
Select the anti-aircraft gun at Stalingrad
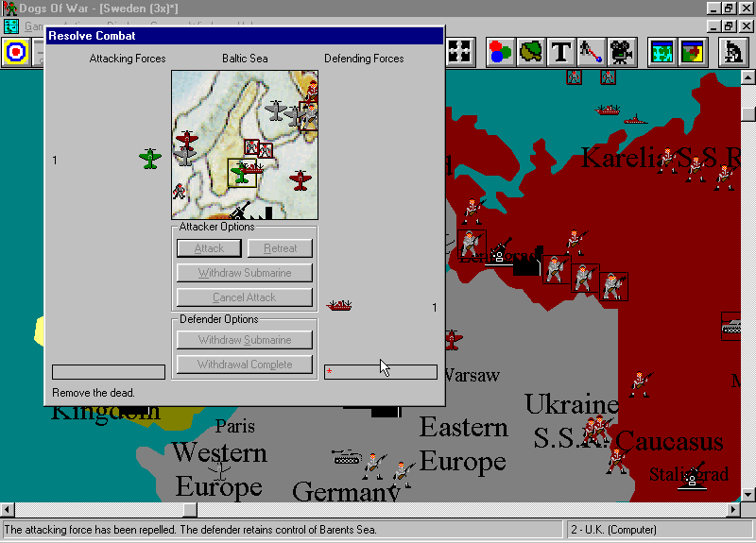[x=693, y=477]
